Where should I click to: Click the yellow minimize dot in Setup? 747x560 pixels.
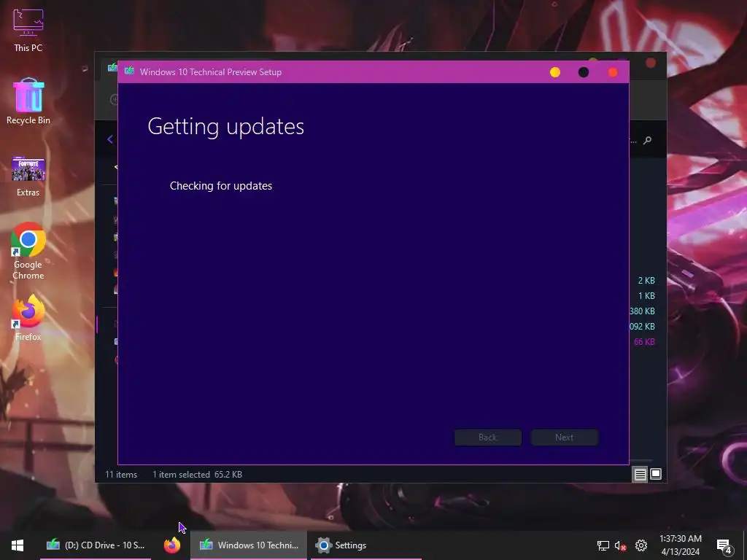click(555, 72)
